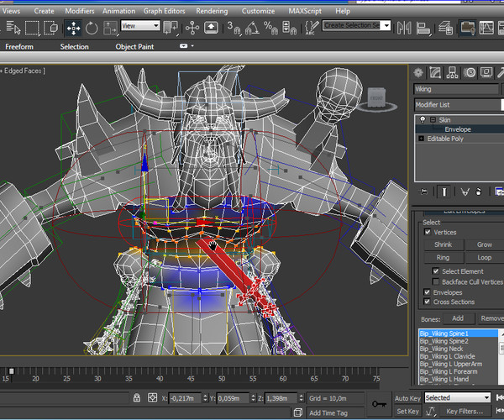Switch to the Motion command panel
The width and height of the screenshot is (504, 420).
coord(470,73)
